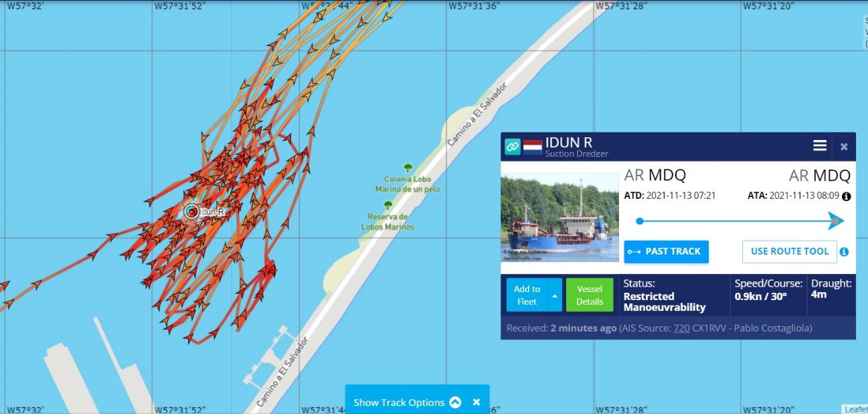Image resolution: width=868 pixels, height=414 pixels.
Task: Show the vessel's Past Track
Action: 666,252
